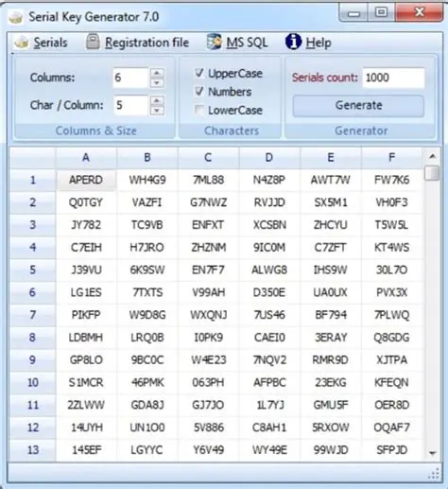
Task: Click the Columns number field
Action: coord(130,78)
